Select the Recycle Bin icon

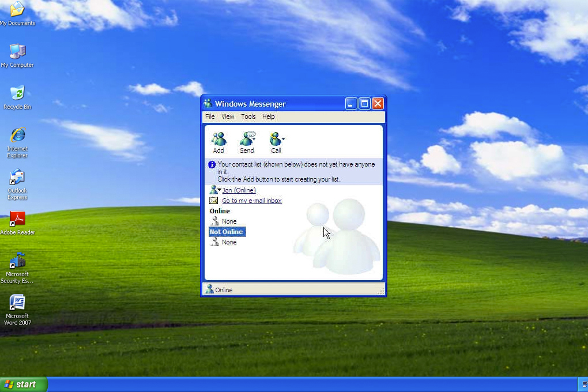tap(17, 93)
